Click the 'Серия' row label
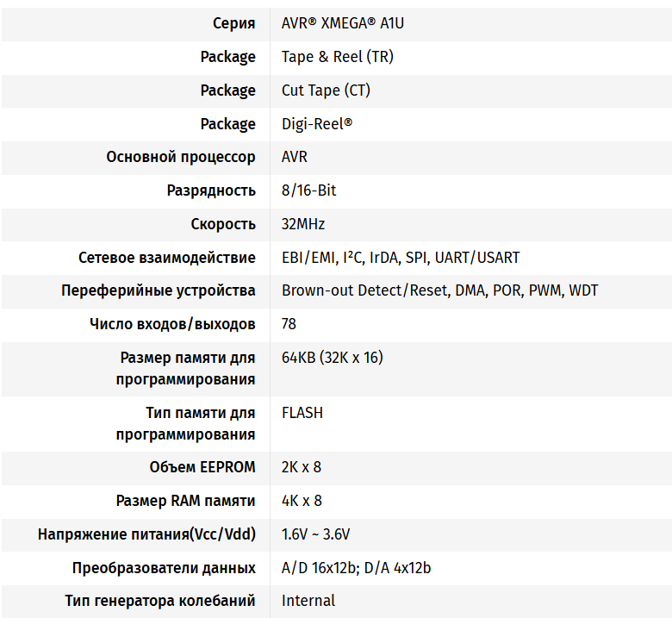This screenshot has height=618, width=672. (x=233, y=23)
